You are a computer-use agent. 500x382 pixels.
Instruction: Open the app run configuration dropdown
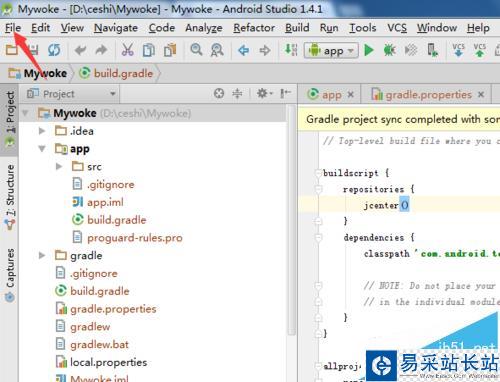pyautogui.click(x=331, y=50)
